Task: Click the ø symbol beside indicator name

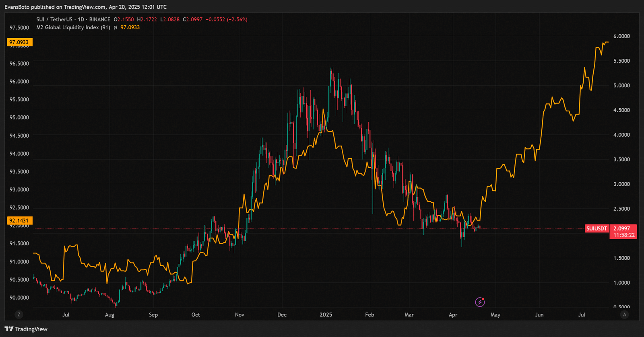Action: coord(115,27)
